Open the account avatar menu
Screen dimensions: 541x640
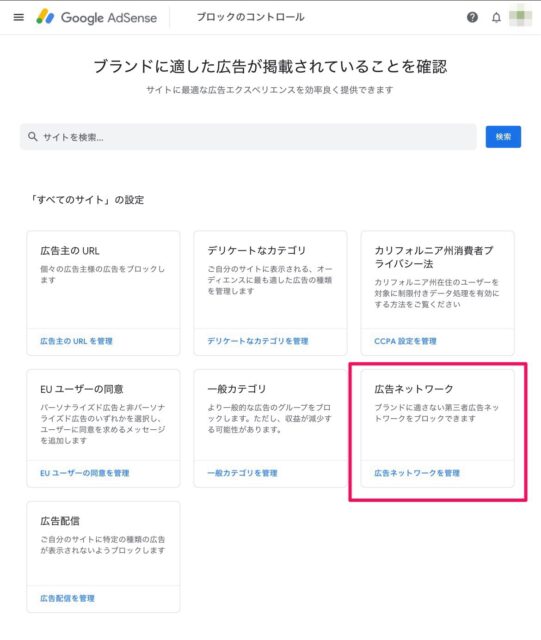coord(521,17)
